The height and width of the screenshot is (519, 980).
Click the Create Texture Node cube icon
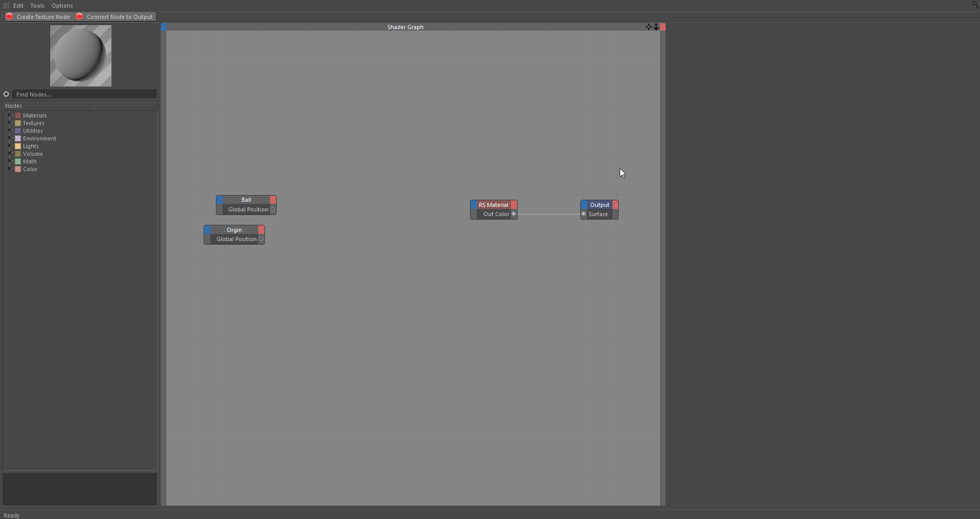[9, 16]
